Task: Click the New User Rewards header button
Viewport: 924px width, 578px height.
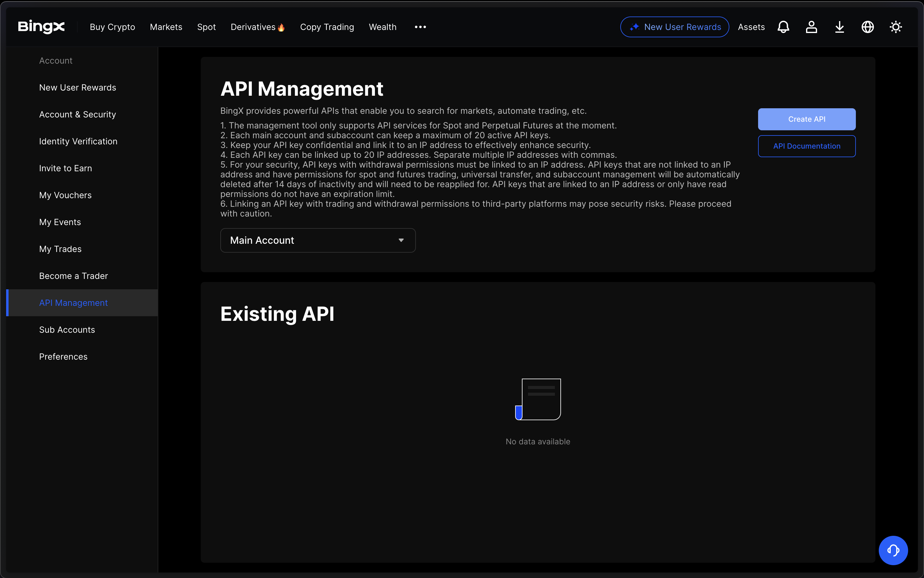Action: [x=674, y=27]
